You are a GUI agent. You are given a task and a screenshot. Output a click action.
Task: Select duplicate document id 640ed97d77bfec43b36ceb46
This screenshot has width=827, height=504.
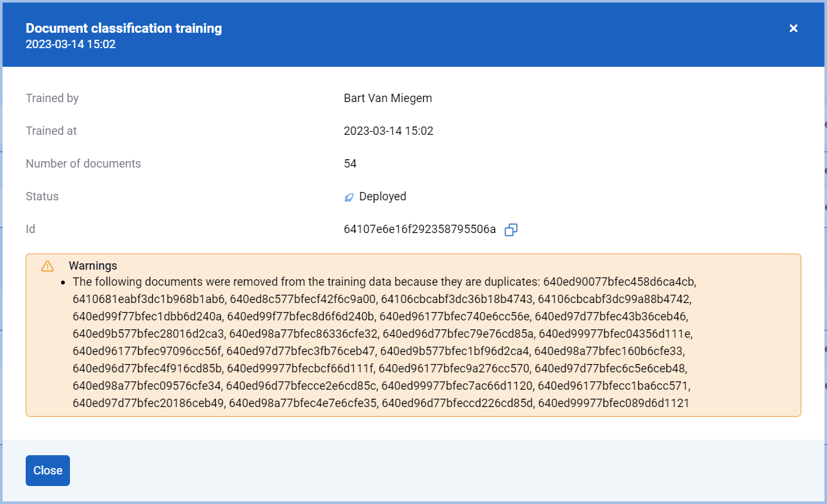tap(609, 317)
